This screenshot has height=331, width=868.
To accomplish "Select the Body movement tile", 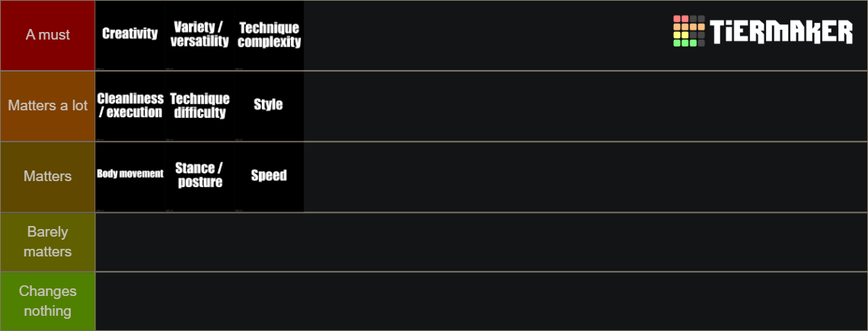I will tap(130, 177).
